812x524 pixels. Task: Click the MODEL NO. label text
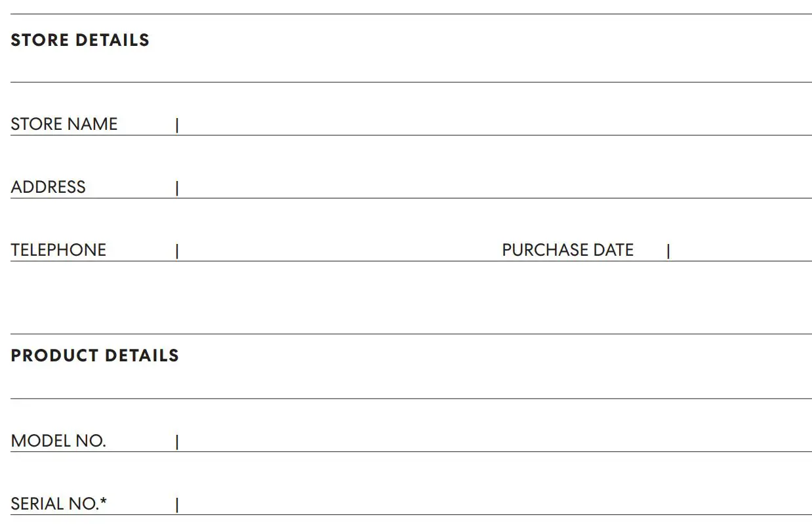[58, 441]
